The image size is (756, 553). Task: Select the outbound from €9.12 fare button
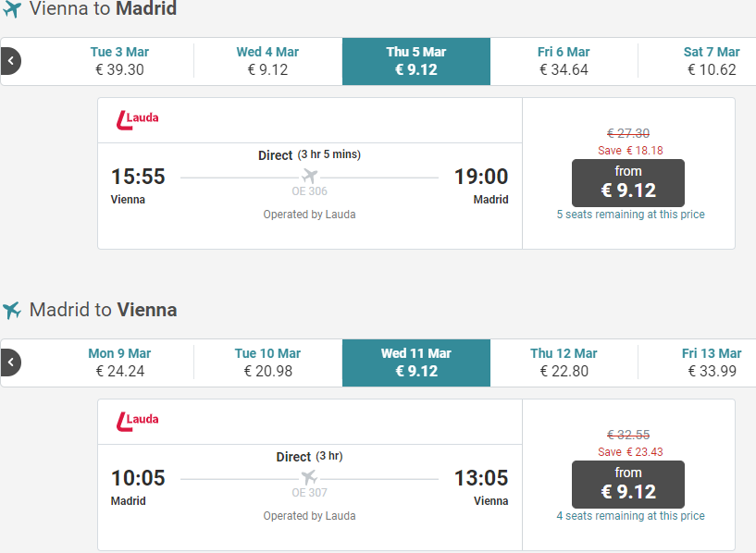tap(628, 182)
